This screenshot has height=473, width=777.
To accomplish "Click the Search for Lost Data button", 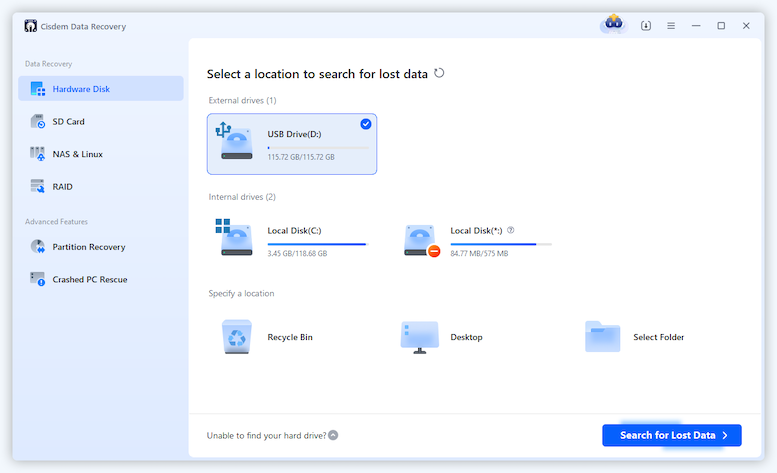I will 671,435.
